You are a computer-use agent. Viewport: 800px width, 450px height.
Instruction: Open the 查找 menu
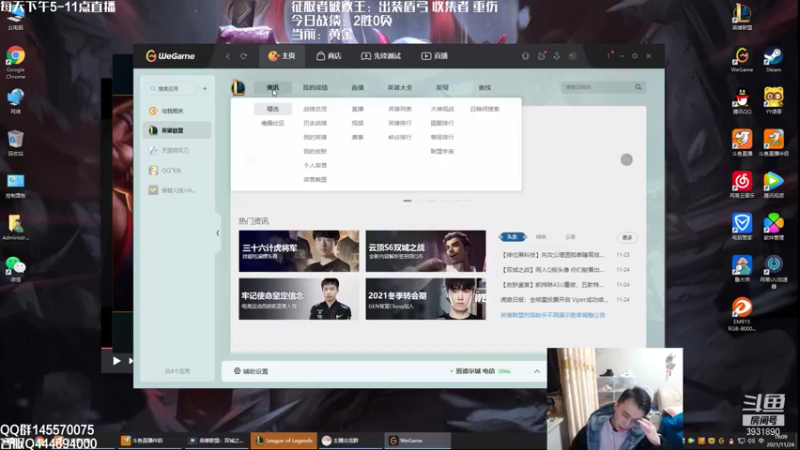point(485,88)
